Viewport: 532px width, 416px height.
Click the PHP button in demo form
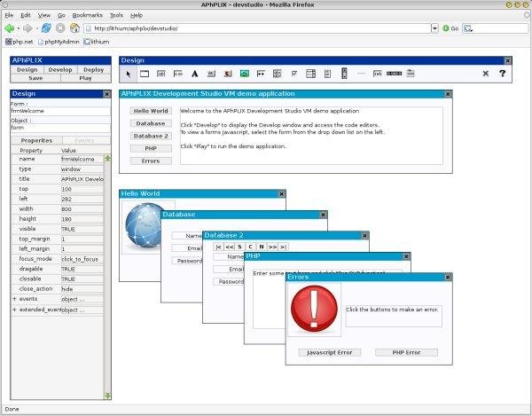(x=151, y=149)
